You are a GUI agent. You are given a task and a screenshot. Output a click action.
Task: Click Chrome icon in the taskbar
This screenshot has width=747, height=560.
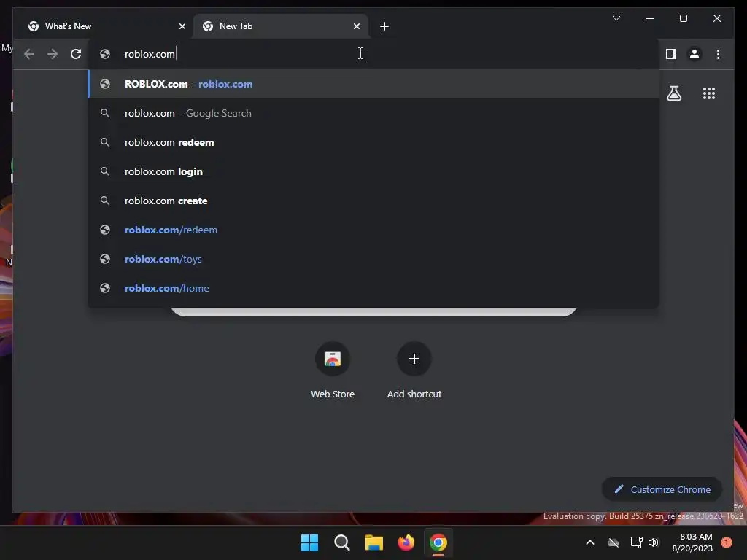tap(438, 542)
